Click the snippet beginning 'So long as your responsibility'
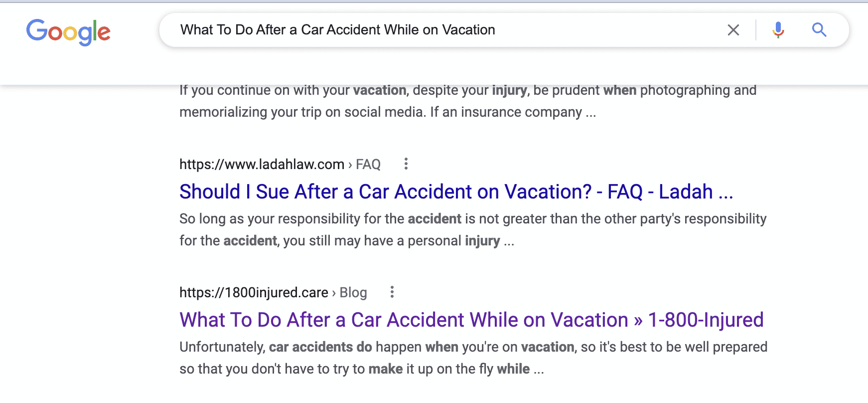Screen dimensions: 868x403 point(473,229)
